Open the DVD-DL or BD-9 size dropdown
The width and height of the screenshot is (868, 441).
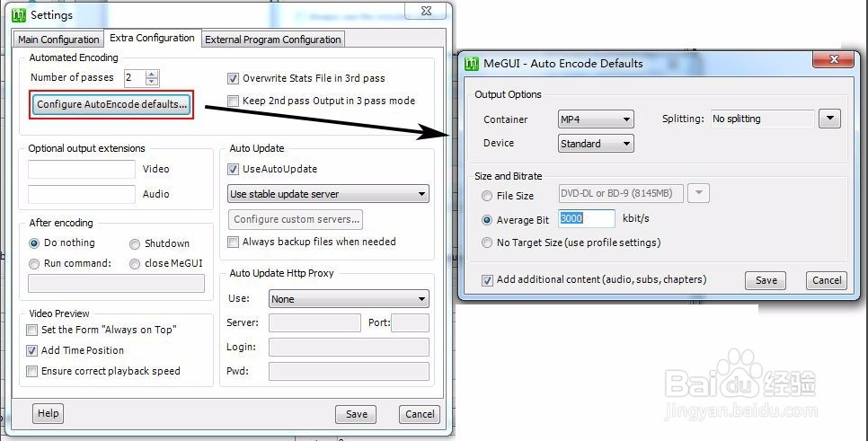tap(621, 193)
